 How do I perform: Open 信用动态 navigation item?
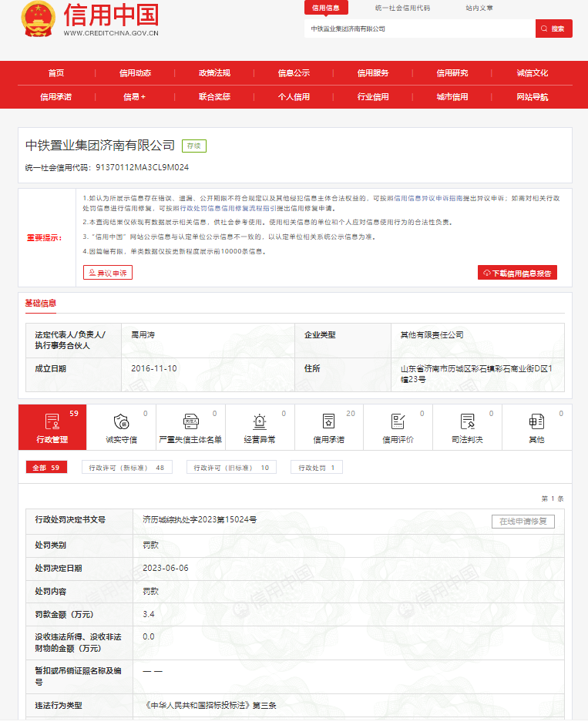135,73
